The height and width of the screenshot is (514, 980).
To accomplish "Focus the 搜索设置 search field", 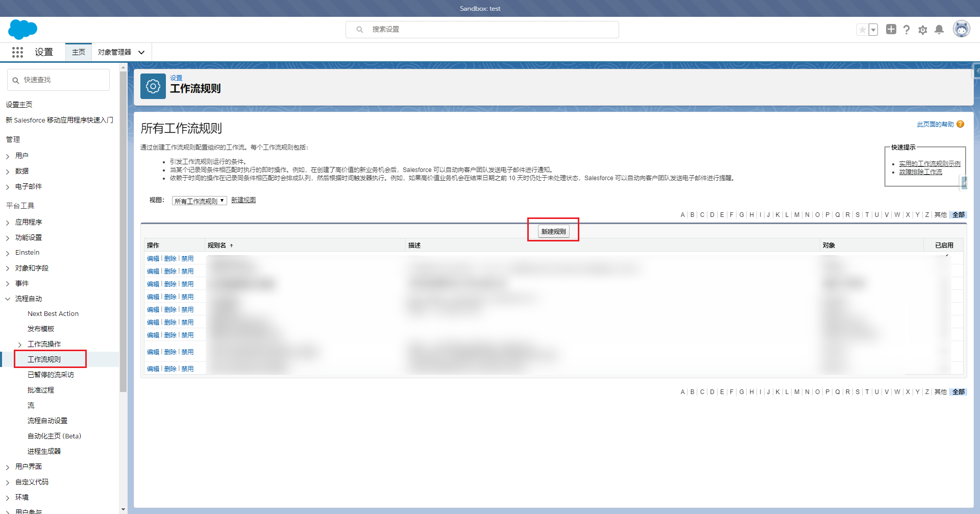I will coord(482,30).
